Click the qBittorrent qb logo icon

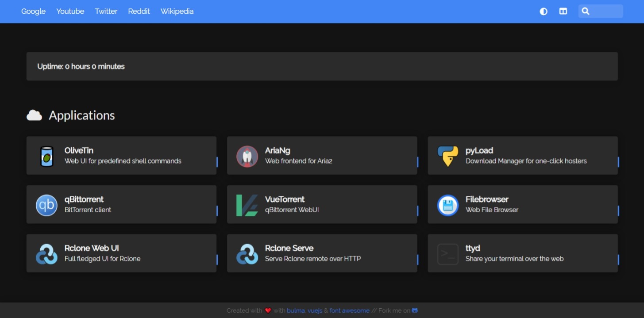(x=46, y=205)
